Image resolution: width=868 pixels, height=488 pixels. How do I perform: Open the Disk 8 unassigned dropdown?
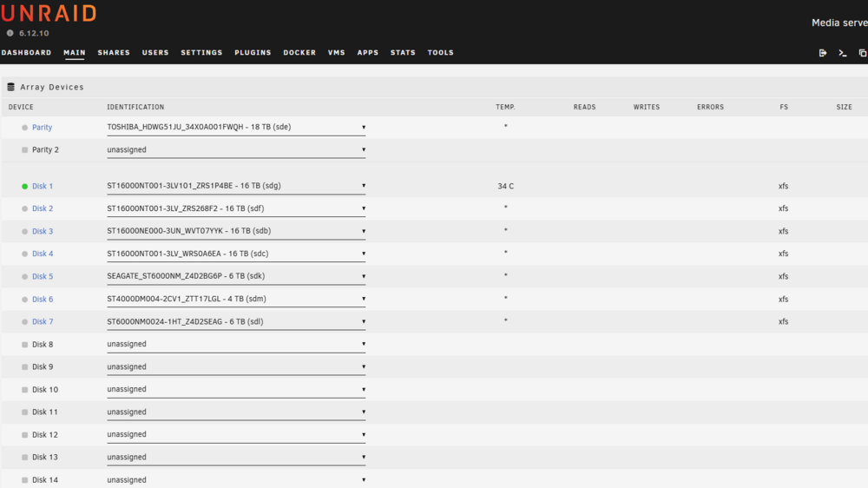point(236,344)
